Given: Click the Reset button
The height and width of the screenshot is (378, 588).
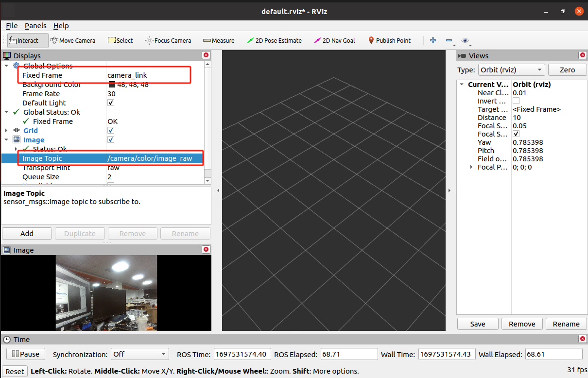Looking at the screenshot, I should [15, 371].
